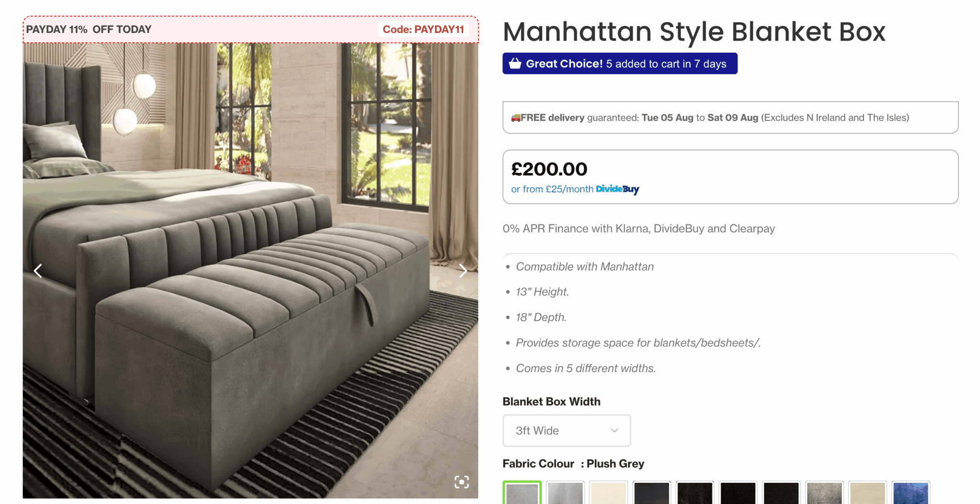Image resolution: width=980 pixels, height=504 pixels.
Task: Click the DivideBuy logo
Action: coord(617,189)
